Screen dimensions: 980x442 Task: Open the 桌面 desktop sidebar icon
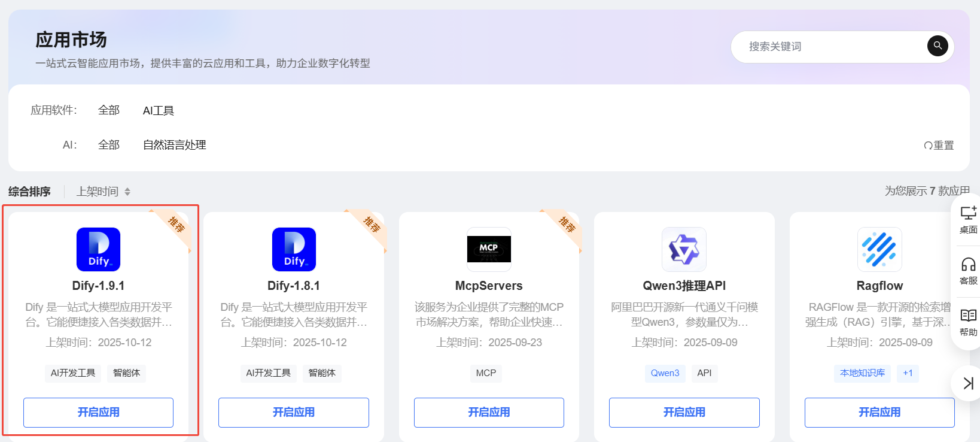coord(969,213)
